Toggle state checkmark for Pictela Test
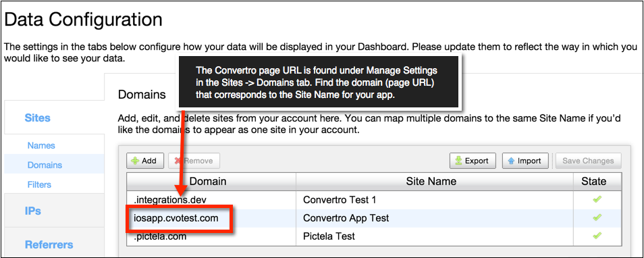Screen dimensions: 644x258 point(597,236)
